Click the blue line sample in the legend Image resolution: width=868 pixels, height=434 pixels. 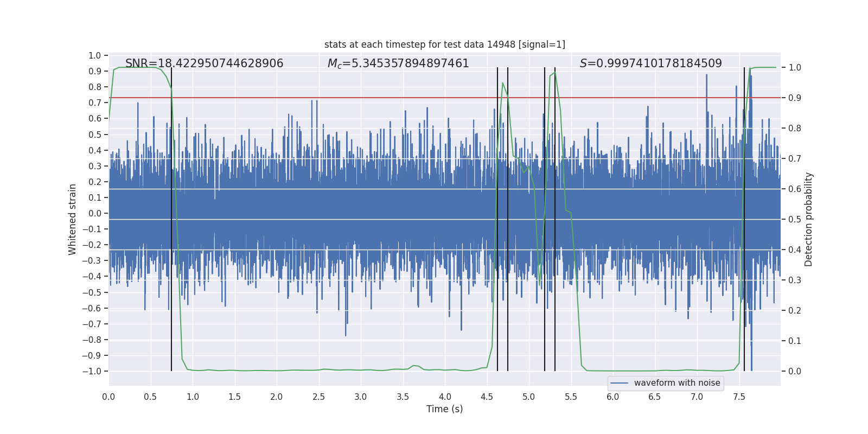tap(620, 383)
